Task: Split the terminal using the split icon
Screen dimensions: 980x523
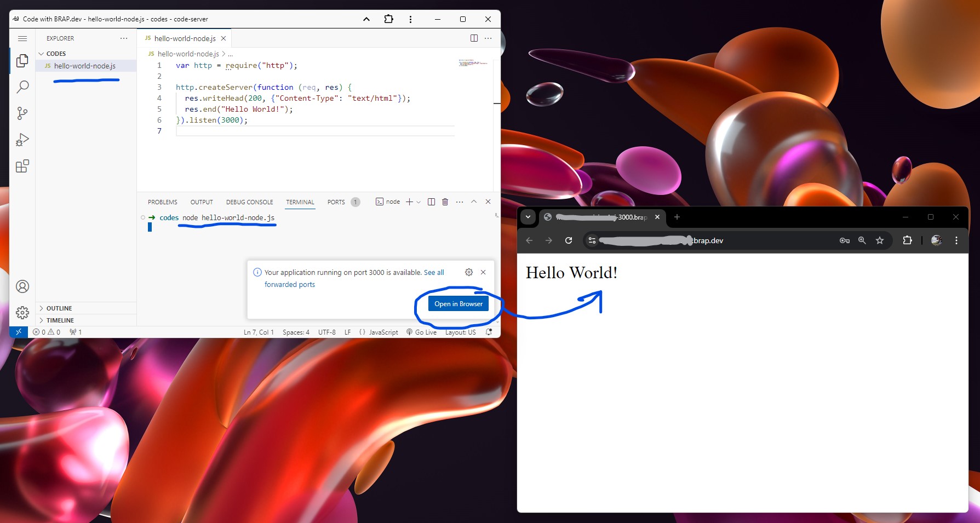Action: [431, 202]
